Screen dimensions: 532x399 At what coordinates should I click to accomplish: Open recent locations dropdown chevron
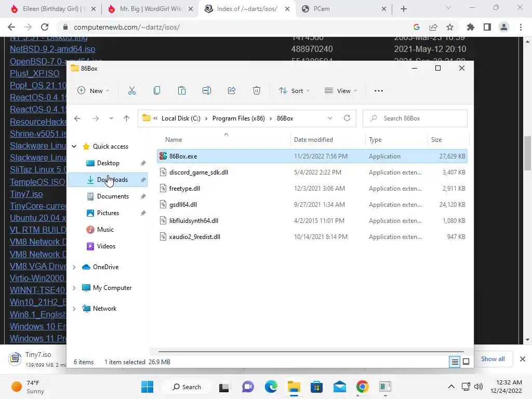click(111, 118)
